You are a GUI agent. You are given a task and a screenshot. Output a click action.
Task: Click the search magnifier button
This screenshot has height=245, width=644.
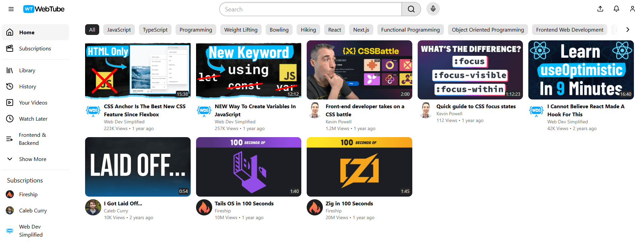tap(411, 9)
